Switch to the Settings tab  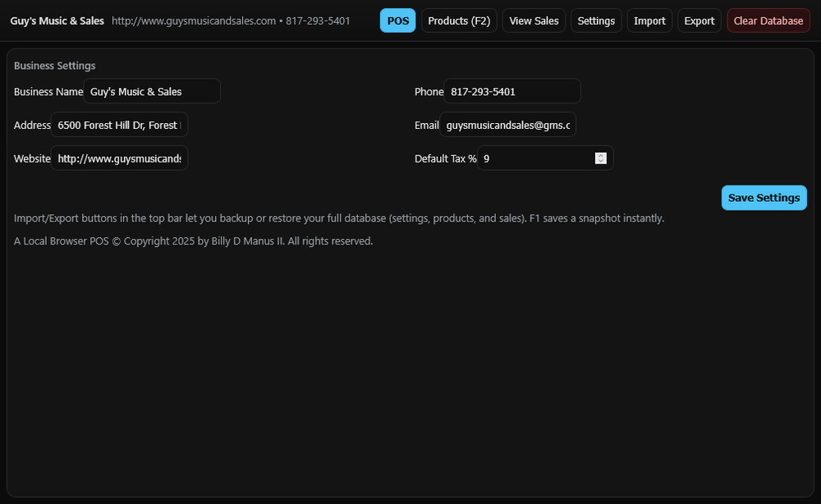pos(596,20)
